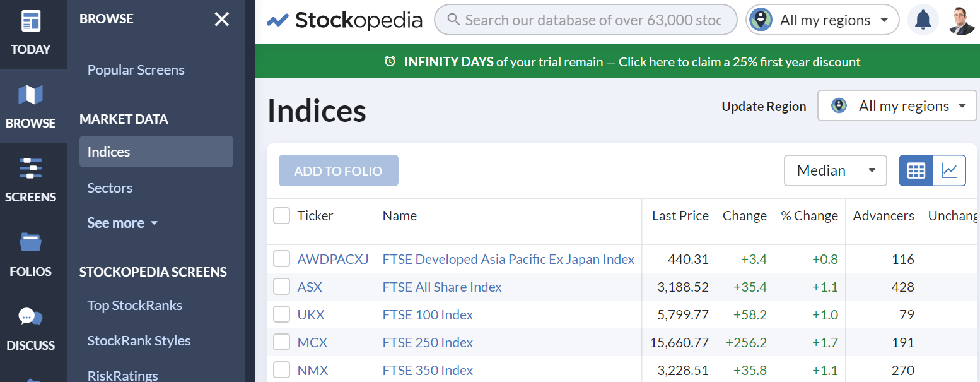Select the 440.31 last price cell
This screenshot has width=980, height=382.
click(x=689, y=259)
